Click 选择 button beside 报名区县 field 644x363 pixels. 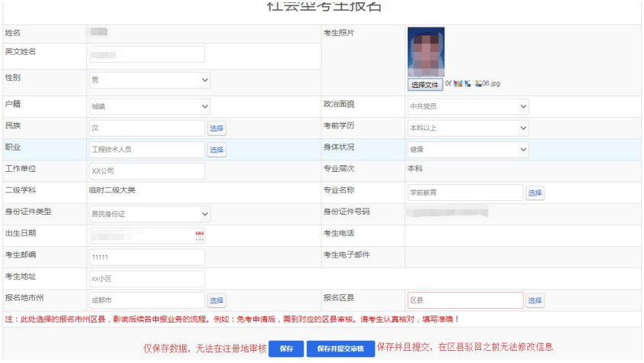pos(535,301)
